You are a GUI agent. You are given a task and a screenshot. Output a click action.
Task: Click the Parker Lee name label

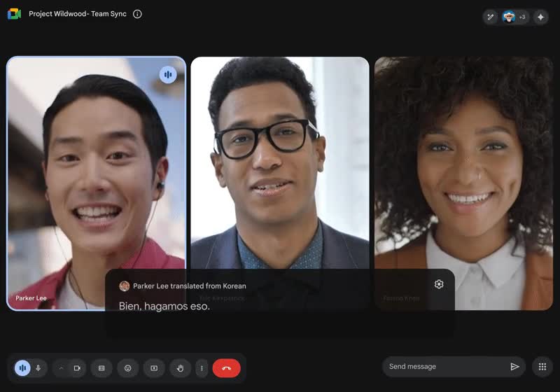pyautogui.click(x=31, y=298)
